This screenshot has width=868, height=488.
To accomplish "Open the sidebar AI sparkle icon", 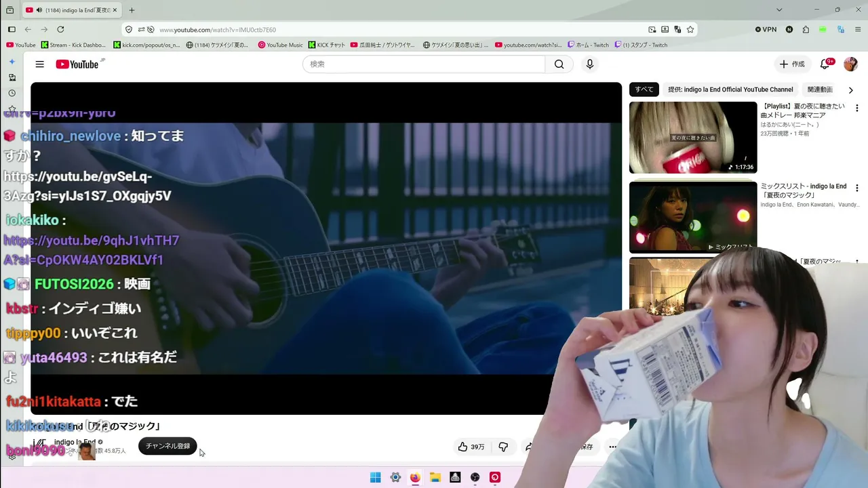I will click(x=12, y=62).
